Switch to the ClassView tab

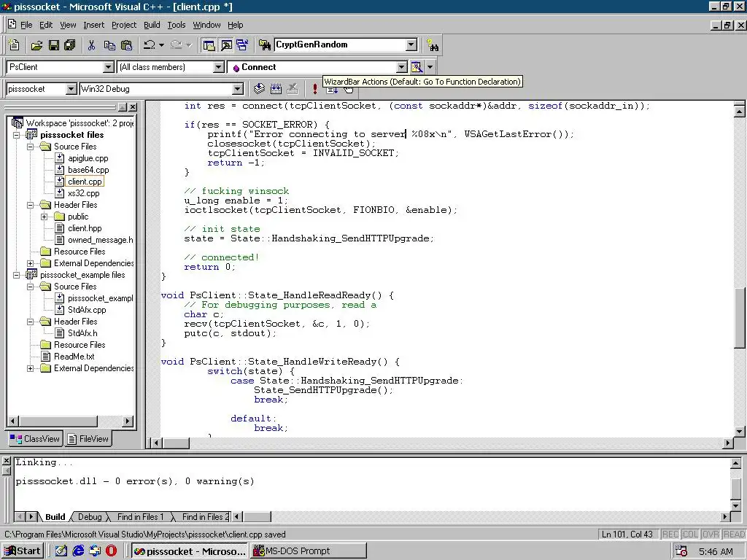(x=35, y=438)
